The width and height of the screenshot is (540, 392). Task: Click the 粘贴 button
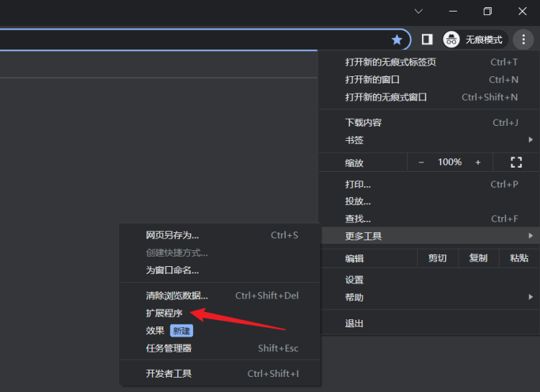click(x=519, y=258)
